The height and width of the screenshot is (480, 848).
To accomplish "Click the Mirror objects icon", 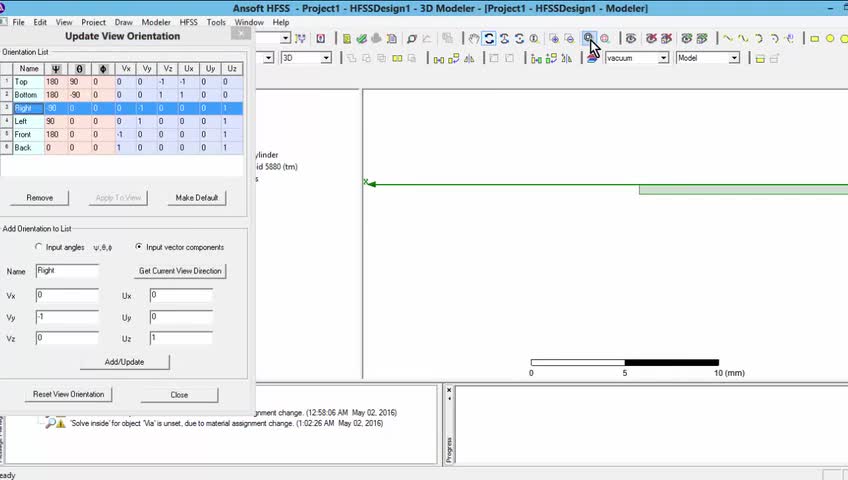I will click(469, 58).
